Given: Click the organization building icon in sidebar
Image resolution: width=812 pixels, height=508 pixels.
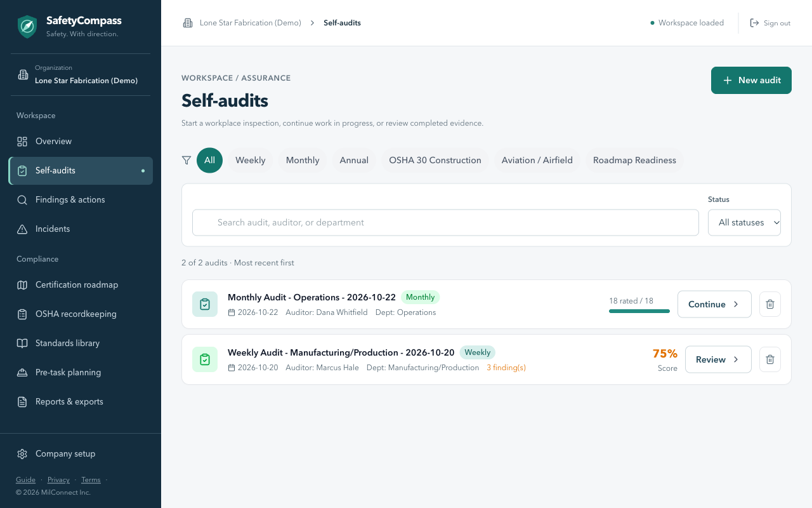Looking at the screenshot, I should (23, 75).
